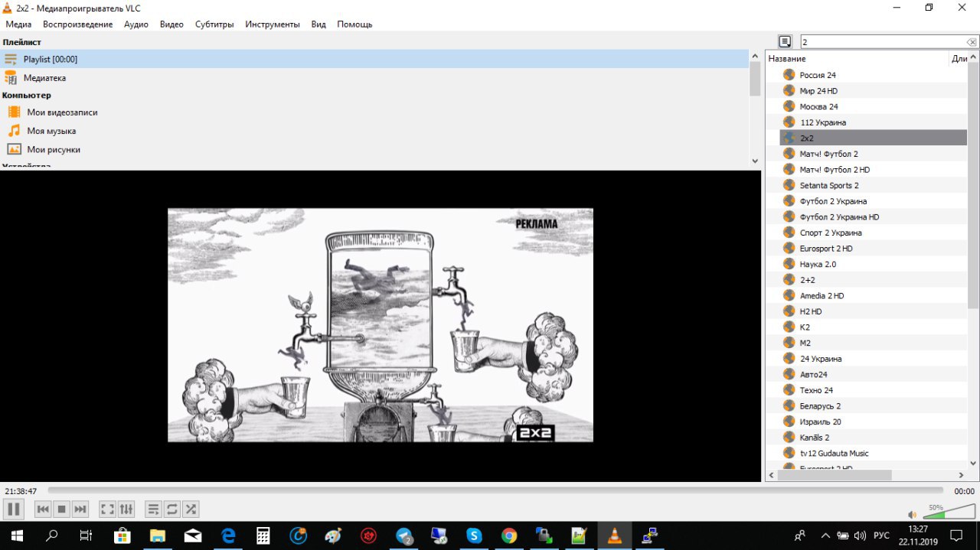This screenshot has height=550, width=980.
Task: Open Windows Start menu
Action: tap(15, 535)
